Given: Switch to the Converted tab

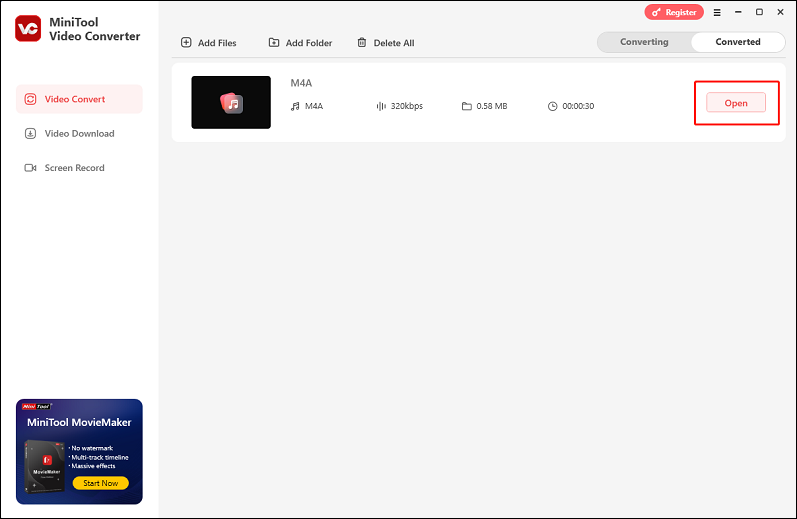Looking at the screenshot, I should 738,42.
